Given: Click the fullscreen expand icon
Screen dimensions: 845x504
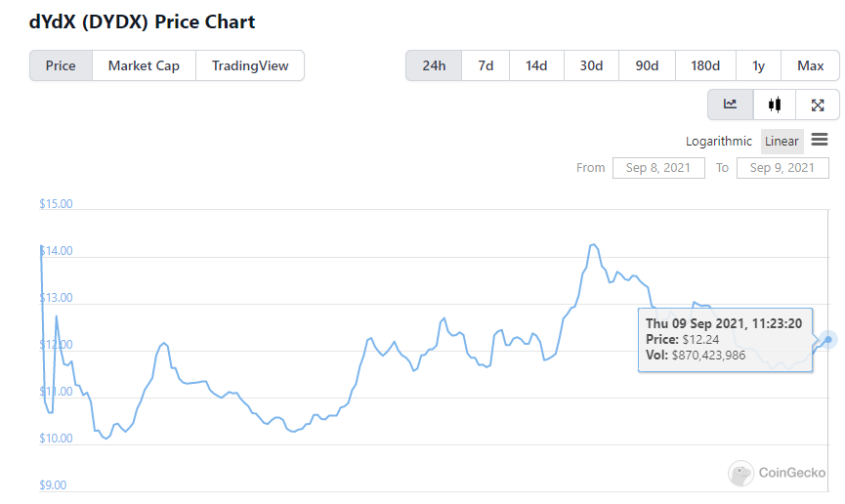Looking at the screenshot, I should click(818, 105).
